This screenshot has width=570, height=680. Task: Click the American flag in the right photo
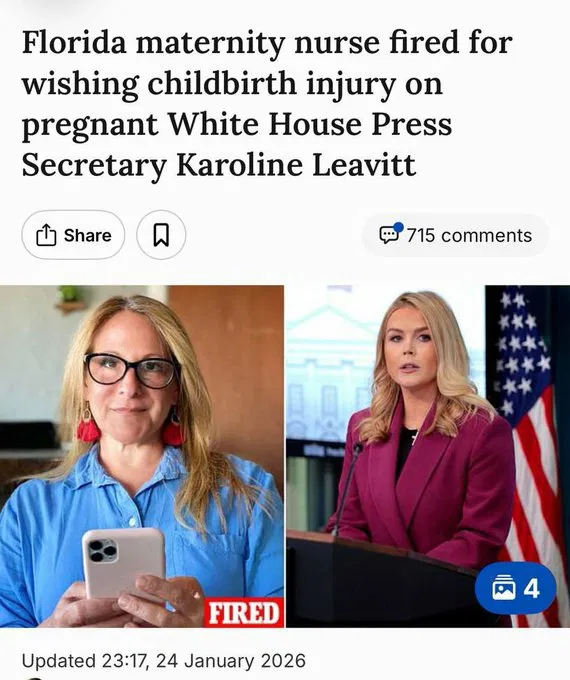point(529,434)
